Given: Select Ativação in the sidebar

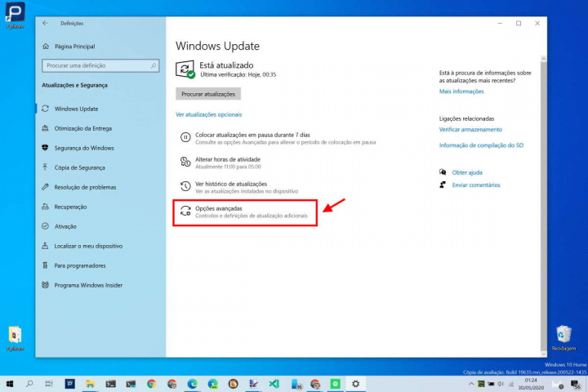Looking at the screenshot, I should click(x=65, y=226).
